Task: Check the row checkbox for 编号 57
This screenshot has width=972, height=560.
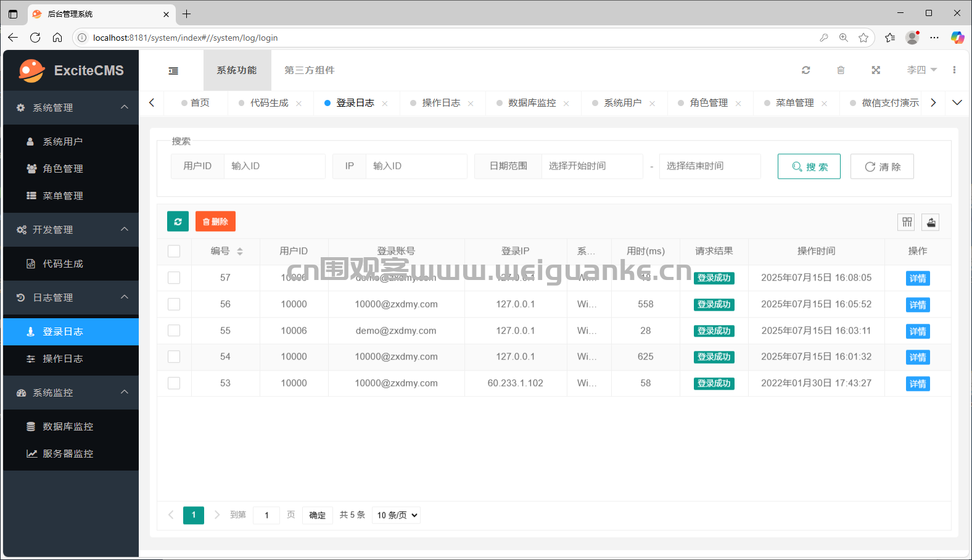Action: point(174,278)
